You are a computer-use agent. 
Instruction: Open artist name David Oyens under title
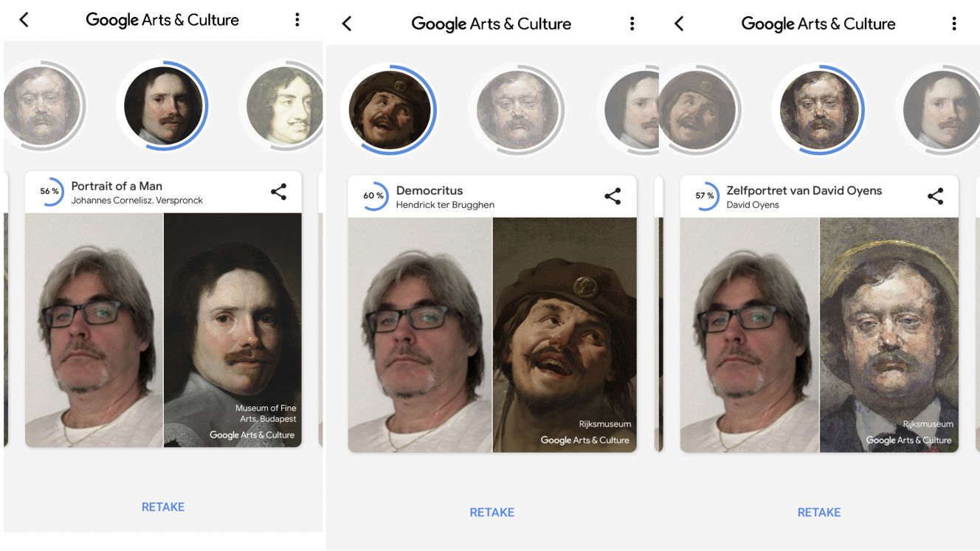(753, 204)
